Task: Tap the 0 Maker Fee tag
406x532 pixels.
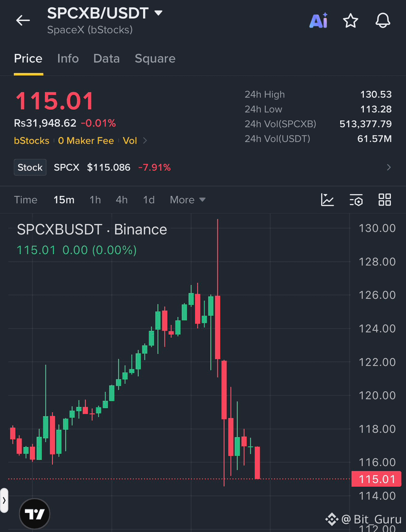Action: point(86,140)
